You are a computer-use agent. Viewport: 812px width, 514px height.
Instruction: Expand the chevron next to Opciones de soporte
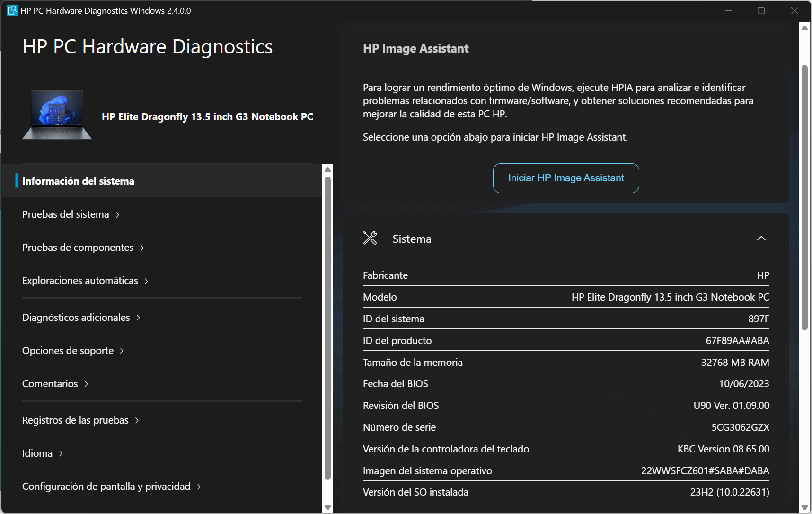pos(122,351)
